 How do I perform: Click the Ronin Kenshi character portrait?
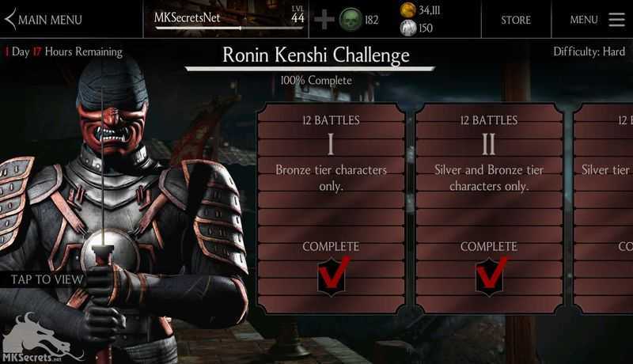click(121, 210)
